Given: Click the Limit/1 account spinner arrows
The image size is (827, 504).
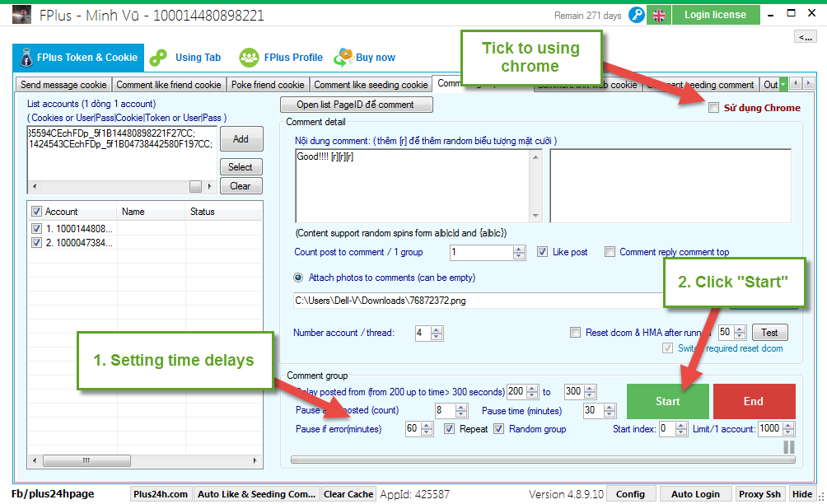Looking at the screenshot, I should click(788, 429).
